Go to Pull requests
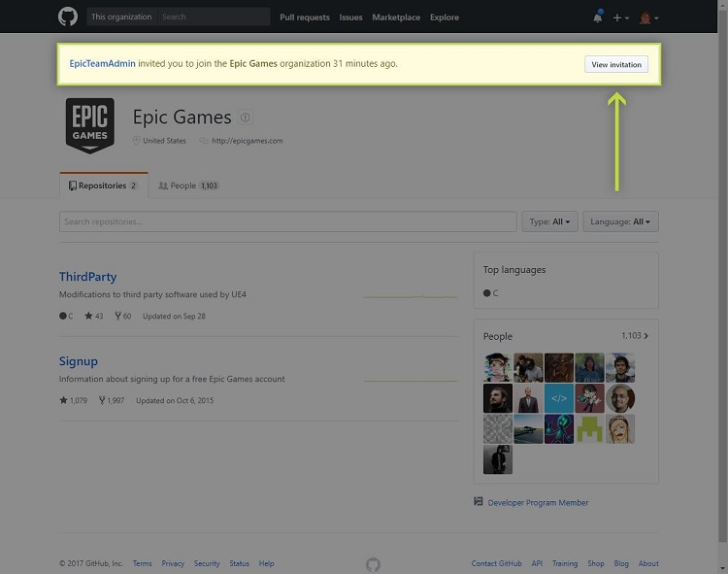 (305, 17)
